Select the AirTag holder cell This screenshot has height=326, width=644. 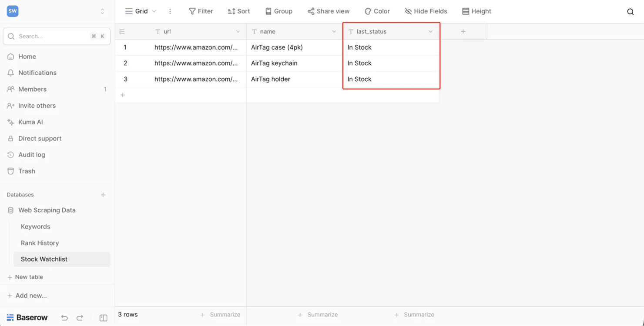coord(295,79)
